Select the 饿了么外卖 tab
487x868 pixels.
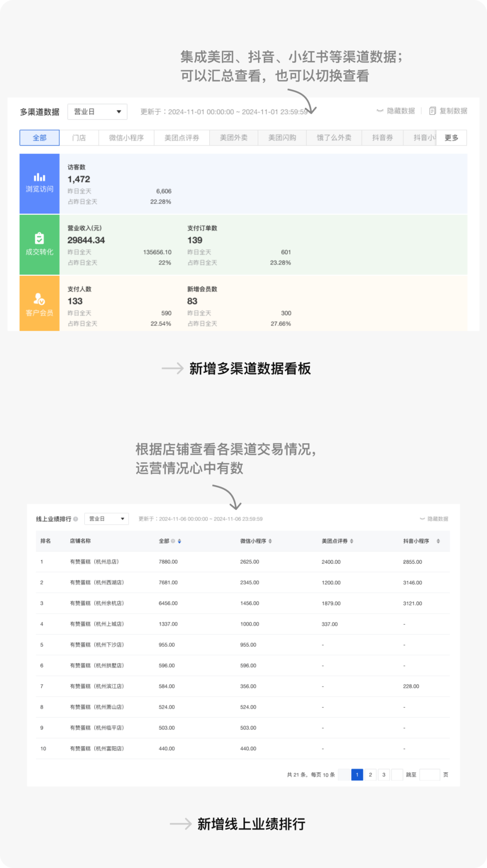click(x=334, y=138)
